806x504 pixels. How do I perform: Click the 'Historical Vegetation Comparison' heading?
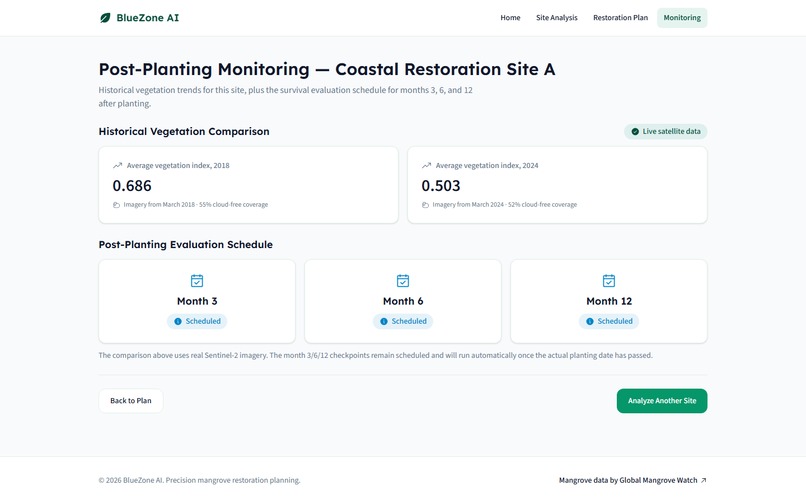(184, 132)
